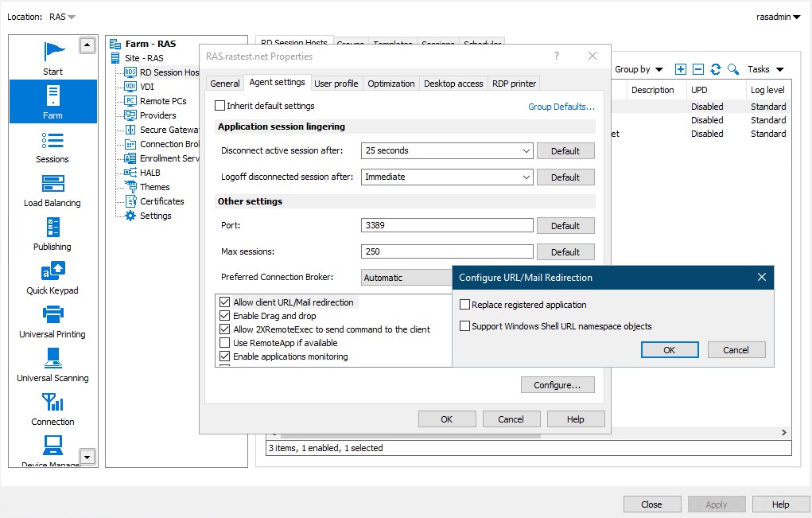The height and width of the screenshot is (518, 812).
Task: Select the VDI node in the farm tree
Action: (147, 87)
